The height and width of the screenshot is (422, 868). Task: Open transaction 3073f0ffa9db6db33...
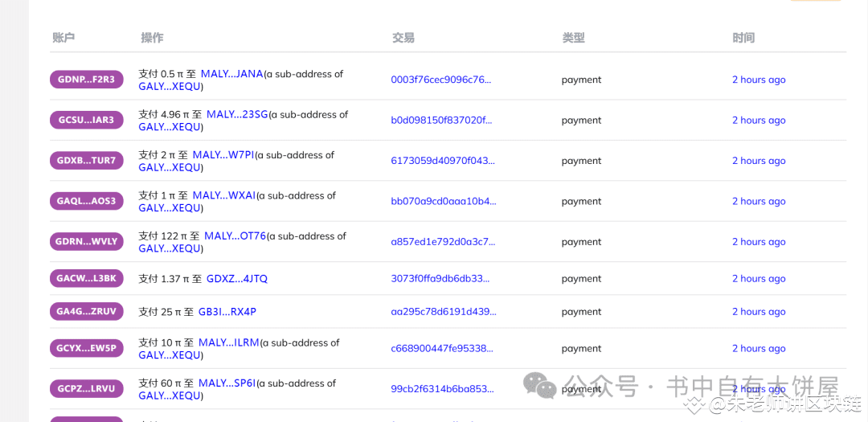tap(440, 279)
